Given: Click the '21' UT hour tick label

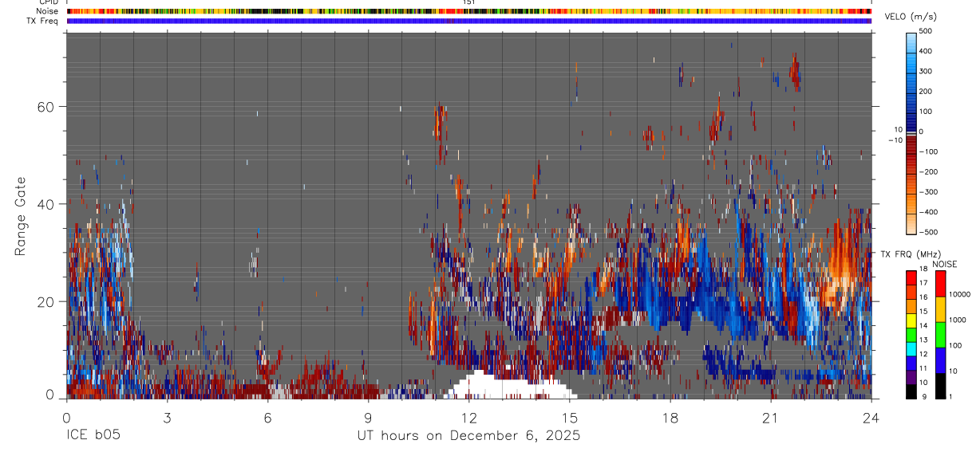Looking at the screenshot, I should 771,418.
